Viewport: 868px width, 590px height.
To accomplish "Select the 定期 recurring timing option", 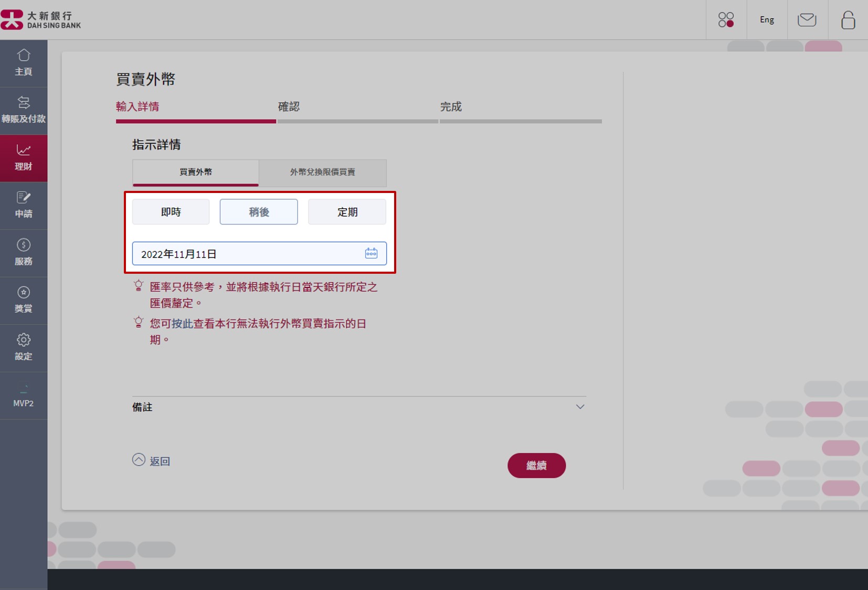I will tap(347, 212).
